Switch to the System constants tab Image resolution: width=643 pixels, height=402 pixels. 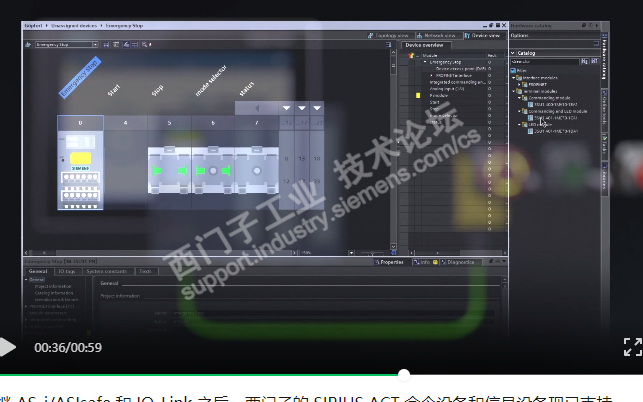(107, 272)
